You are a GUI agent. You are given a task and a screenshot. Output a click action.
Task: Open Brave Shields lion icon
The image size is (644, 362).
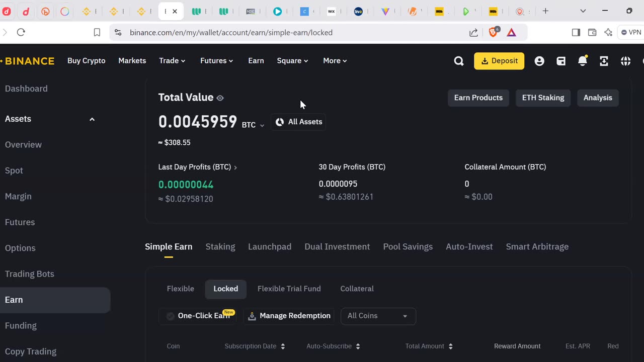pyautogui.click(x=494, y=32)
